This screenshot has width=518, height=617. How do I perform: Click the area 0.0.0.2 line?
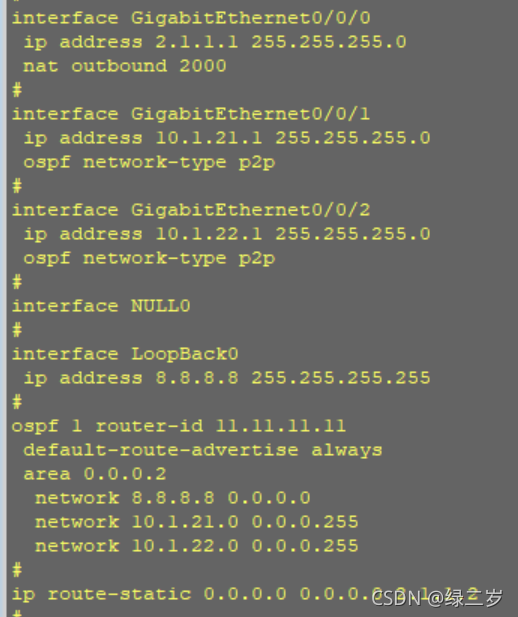pyautogui.click(x=95, y=474)
